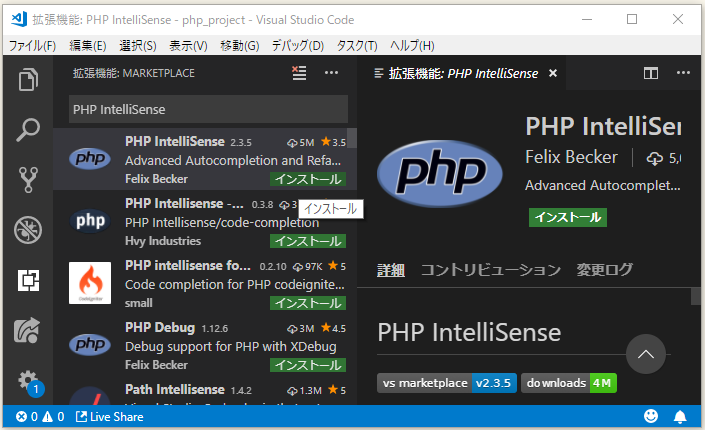This screenshot has height=430, width=705.
Task: Click the details page scrollbar thumb
Action: point(696,297)
